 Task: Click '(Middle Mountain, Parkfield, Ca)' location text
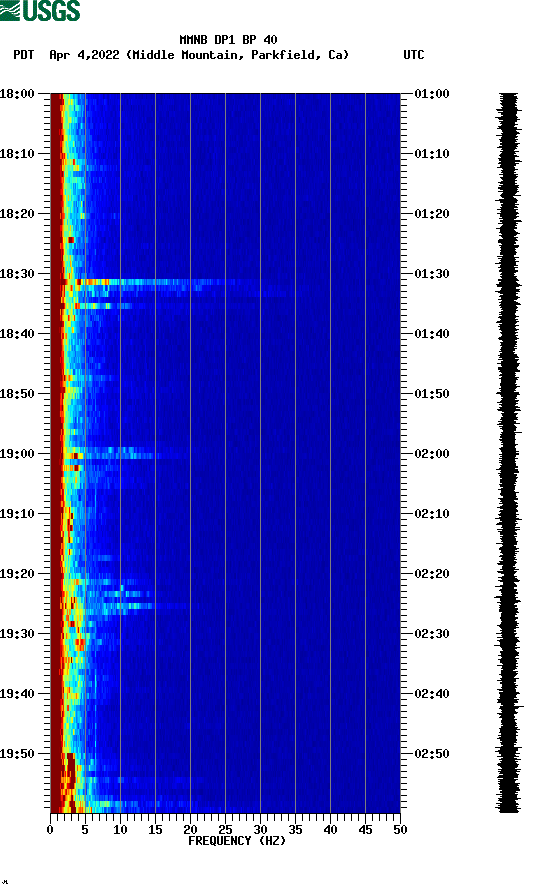[238, 55]
